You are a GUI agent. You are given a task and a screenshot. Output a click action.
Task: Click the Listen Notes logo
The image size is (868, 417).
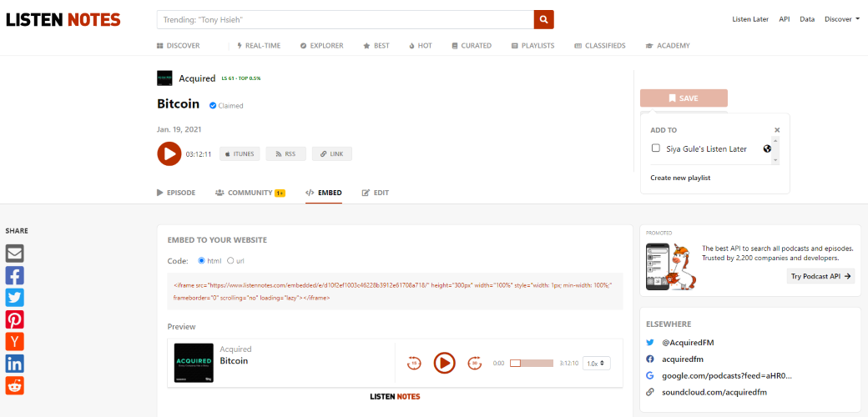click(x=63, y=20)
